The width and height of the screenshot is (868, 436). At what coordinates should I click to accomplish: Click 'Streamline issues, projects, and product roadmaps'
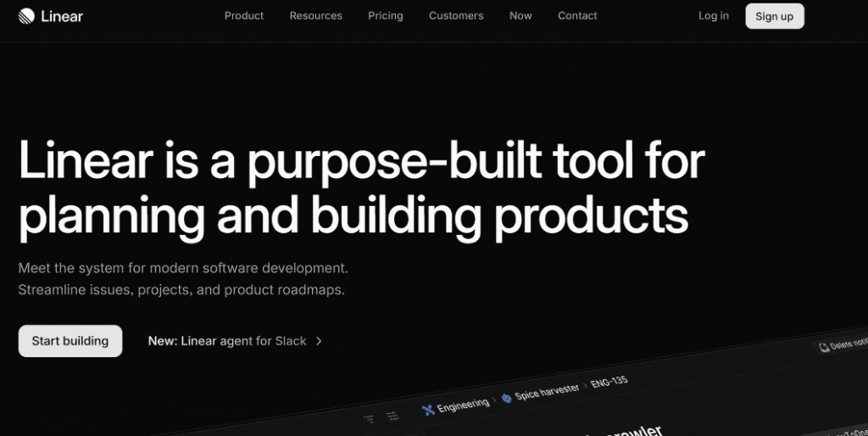181,290
